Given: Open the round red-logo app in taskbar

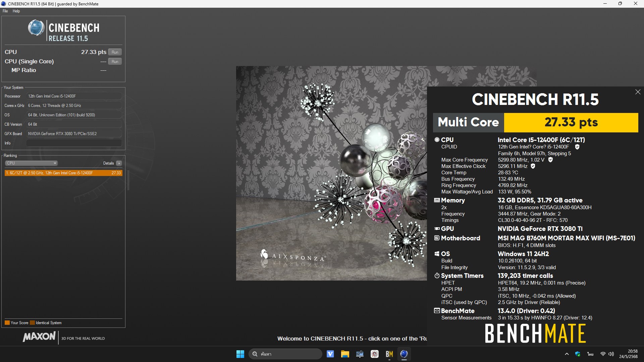Looking at the screenshot, I should [x=375, y=354].
